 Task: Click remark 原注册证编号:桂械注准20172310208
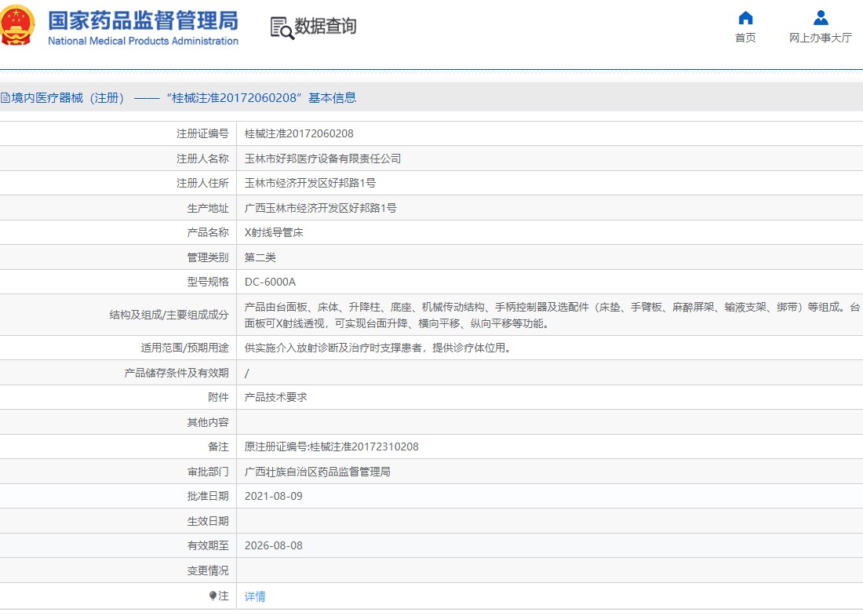click(x=331, y=447)
